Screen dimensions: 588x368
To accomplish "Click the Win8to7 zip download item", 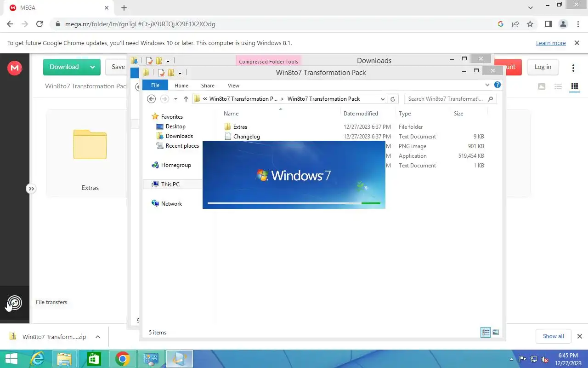I will click(x=48, y=337).
